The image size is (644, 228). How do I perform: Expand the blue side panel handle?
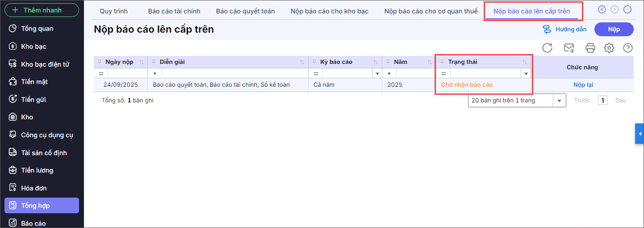(x=639, y=134)
